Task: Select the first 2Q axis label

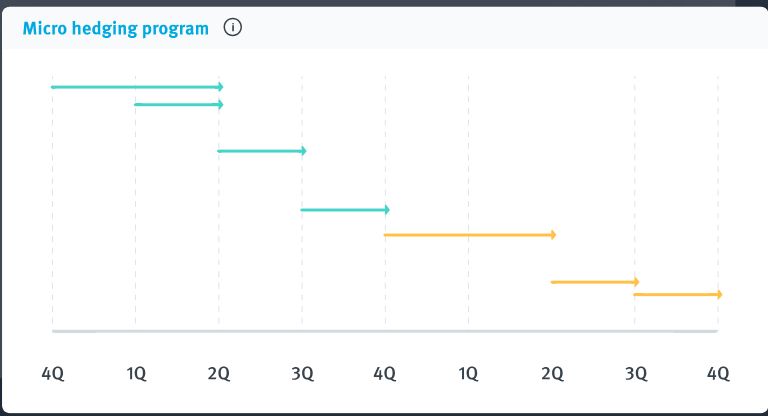Action: pyautogui.click(x=219, y=374)
